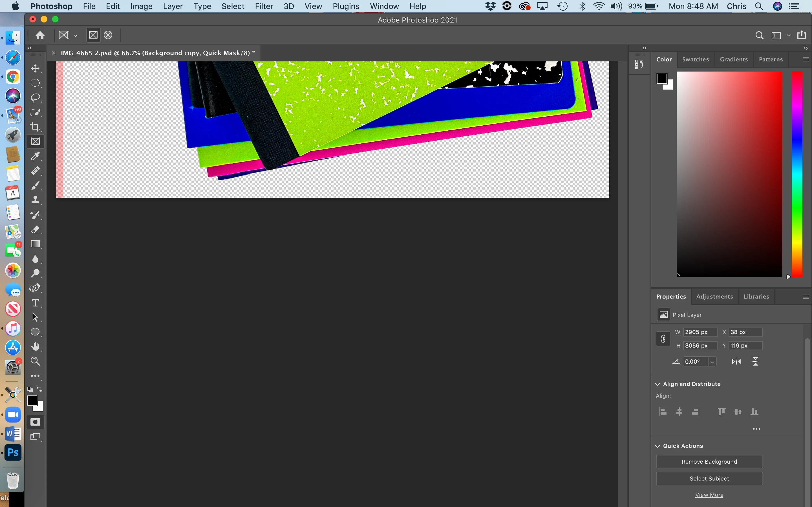Viewport: 812px width, 507px height.
Task: Select the Move tool
Action: [x=35, y=68]
